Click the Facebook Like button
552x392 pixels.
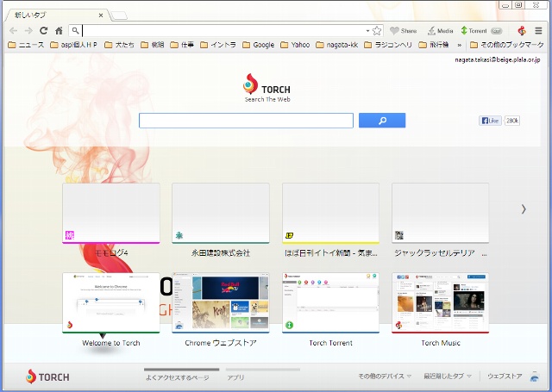[490, 121]
